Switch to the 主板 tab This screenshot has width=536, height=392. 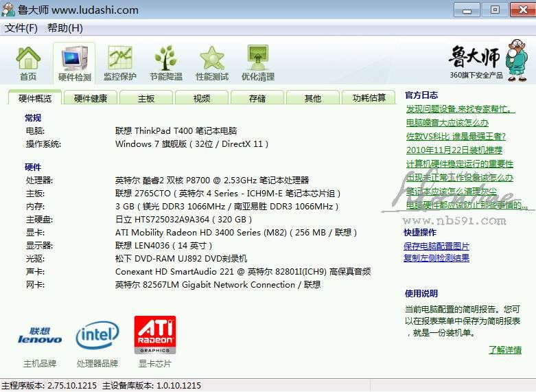pyautogui.click(x=146, y=98)
